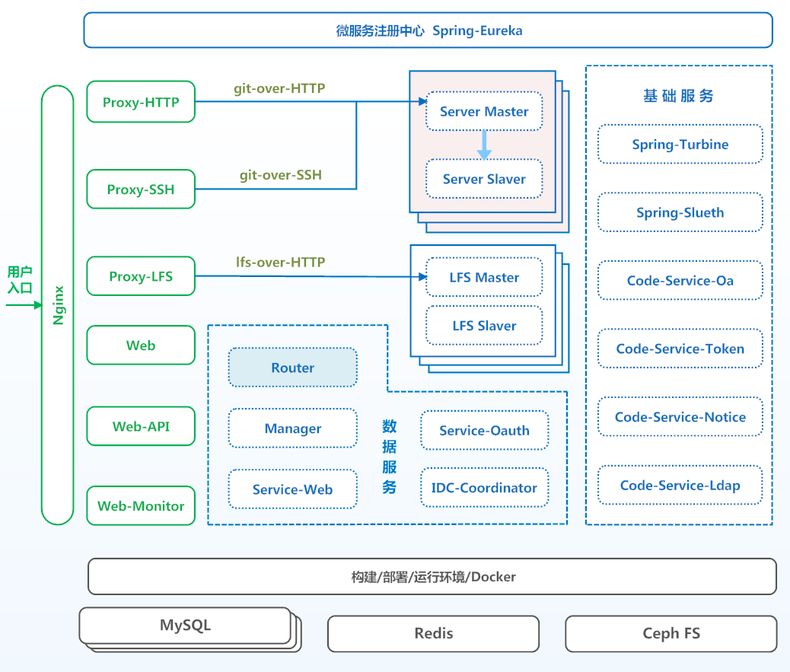Click the Spring-Slueth box
The image size is (790, 672).
click(680, 212)
